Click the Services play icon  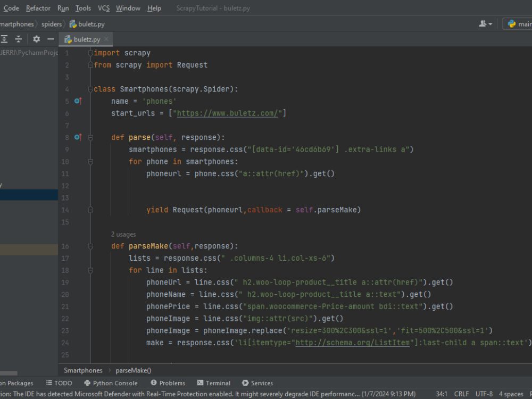click(x=245, y=383)
